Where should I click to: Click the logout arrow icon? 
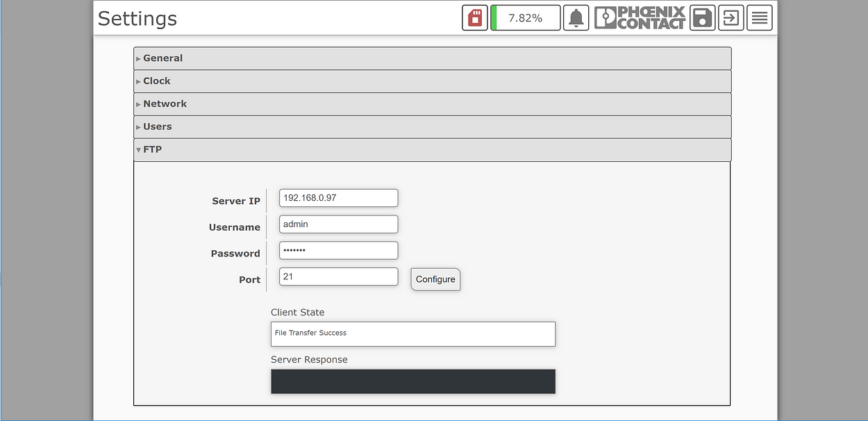(731, 18)
